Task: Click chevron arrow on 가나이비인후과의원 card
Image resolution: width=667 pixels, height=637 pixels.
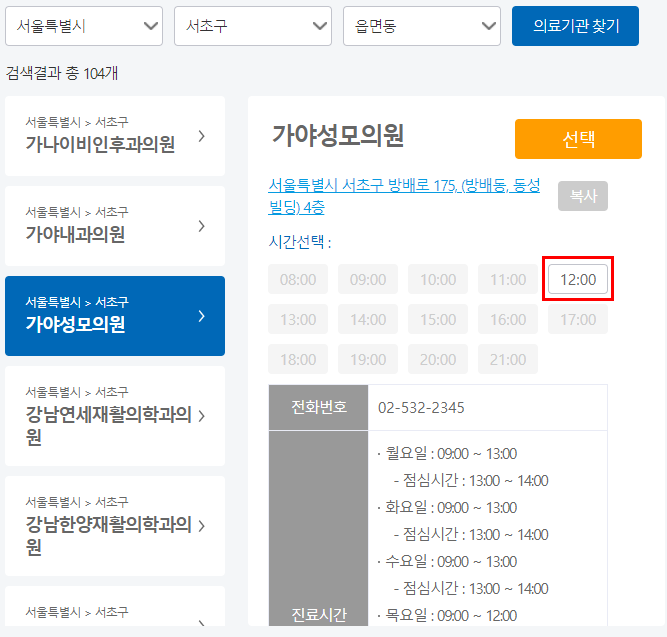Action: 202,137
